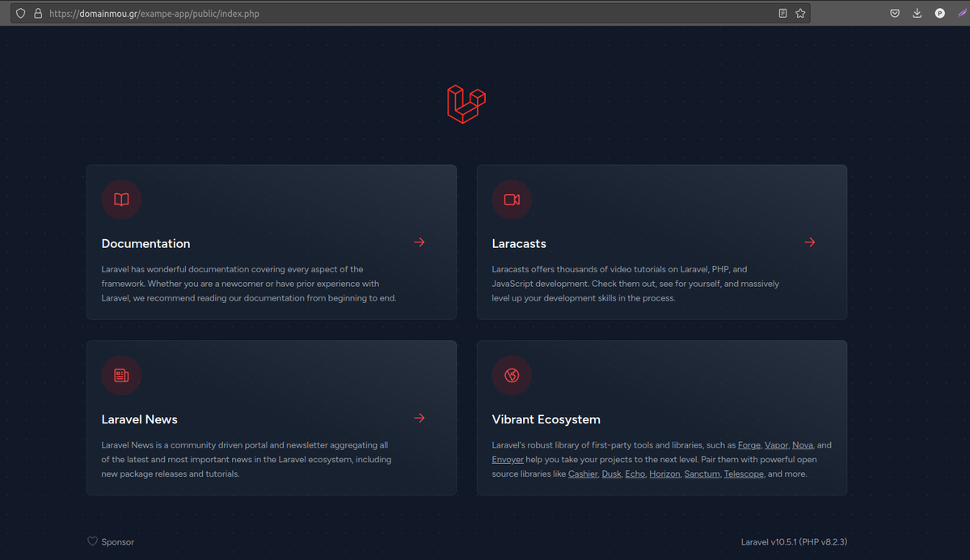Open the Dusk link

pyautogui.click(x=611, y=474)
